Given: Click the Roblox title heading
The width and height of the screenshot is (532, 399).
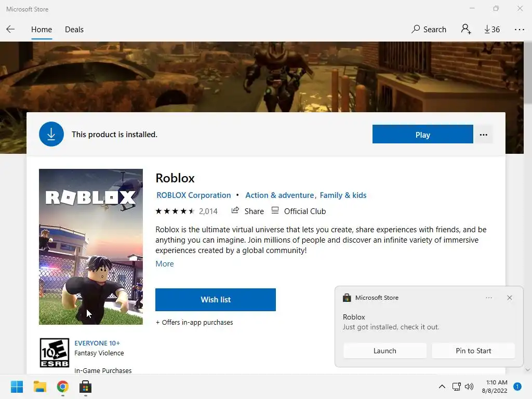Looking at the screenshot, I should (175, 178).
